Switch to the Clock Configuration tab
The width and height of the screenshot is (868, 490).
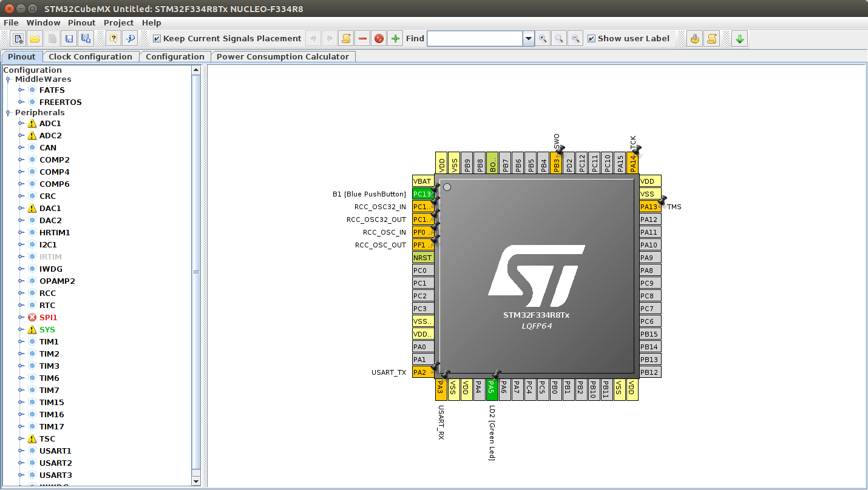click(x=90, y=57)
